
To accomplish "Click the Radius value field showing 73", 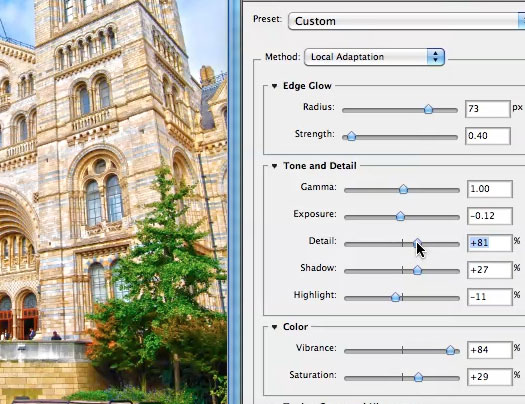I will 488,109.
